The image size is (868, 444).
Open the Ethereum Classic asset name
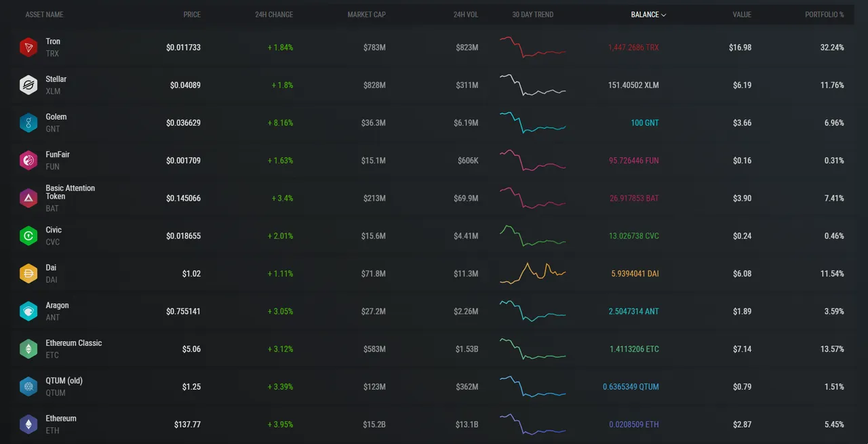click(74, 343)
